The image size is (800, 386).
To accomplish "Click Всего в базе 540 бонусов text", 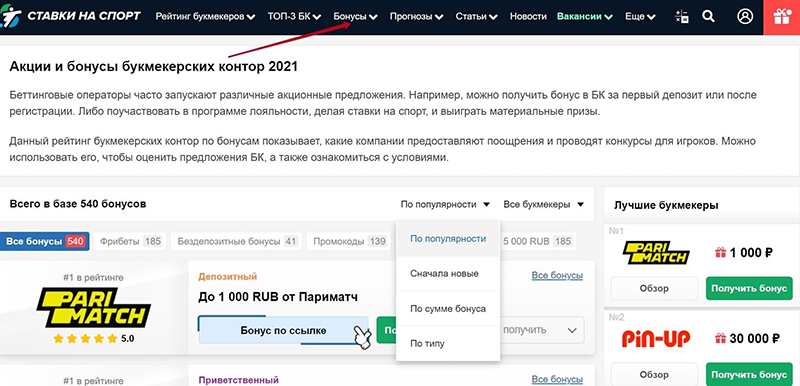I will (x=78, y=204).
